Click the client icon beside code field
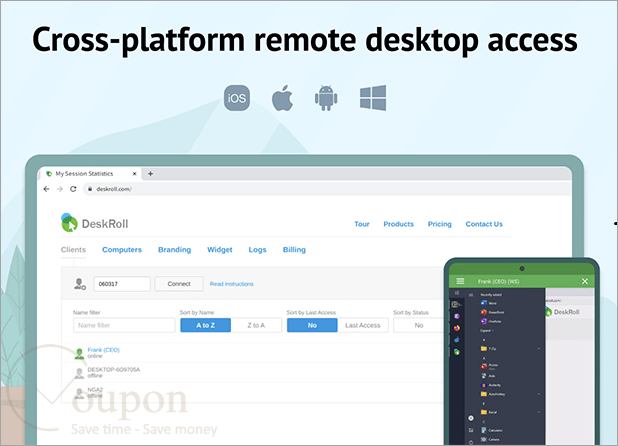Image resolution: width=618 pixels, height=446 pixels. [80, 284]
